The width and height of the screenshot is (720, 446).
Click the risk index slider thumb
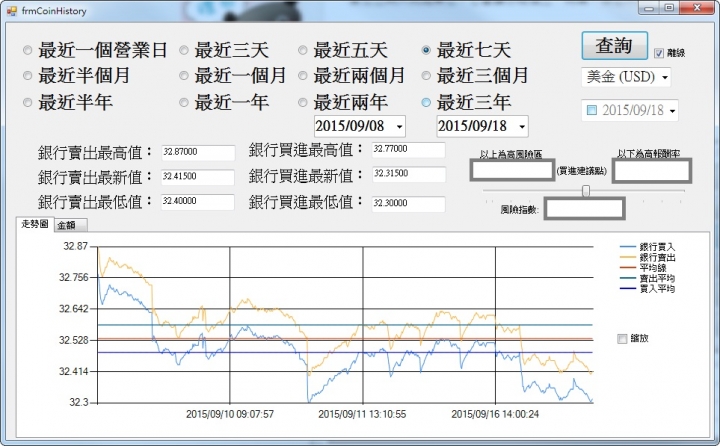click(x=586, y=190)
